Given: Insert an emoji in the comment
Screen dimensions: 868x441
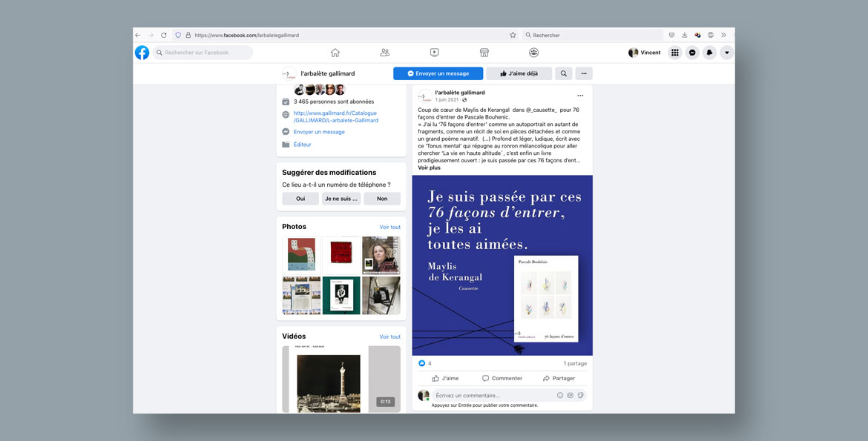Looking at the screenshot, I should [560, 395].
